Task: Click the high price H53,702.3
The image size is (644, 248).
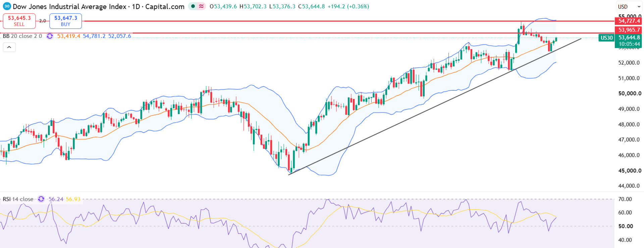Action: coord(253,6)
